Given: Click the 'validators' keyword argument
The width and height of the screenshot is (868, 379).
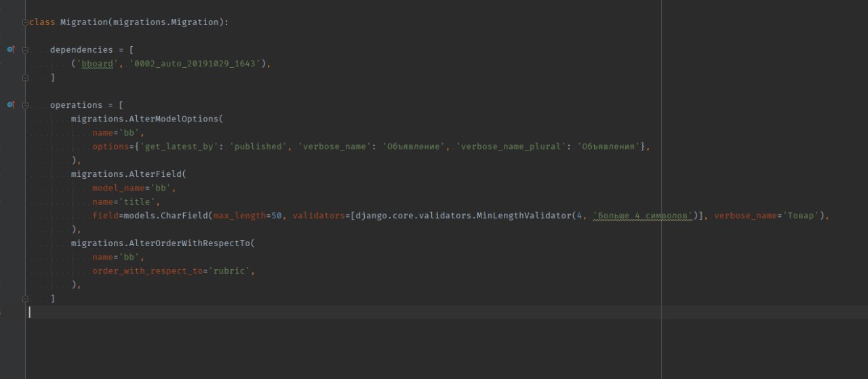Looking at the screenshot, I should (319, 216).
